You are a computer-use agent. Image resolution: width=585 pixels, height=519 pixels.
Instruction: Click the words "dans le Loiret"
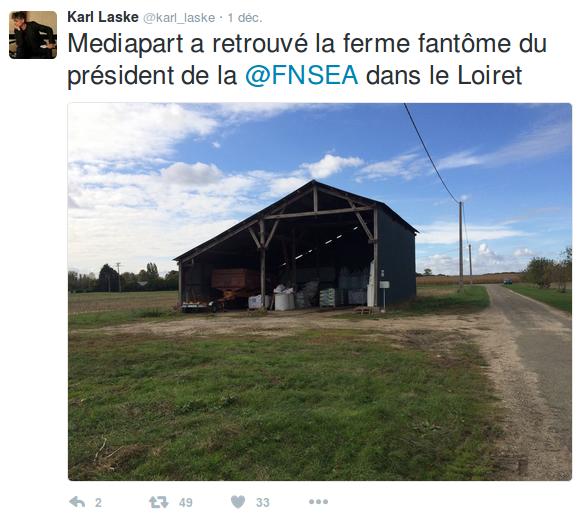(x=444, y=75)
